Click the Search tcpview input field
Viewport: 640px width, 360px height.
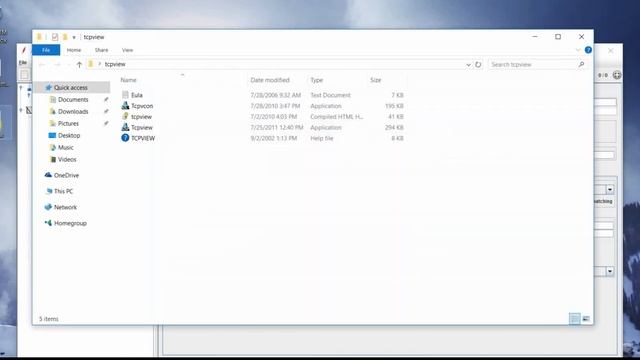pyautogui.click(x=538, y=64)
